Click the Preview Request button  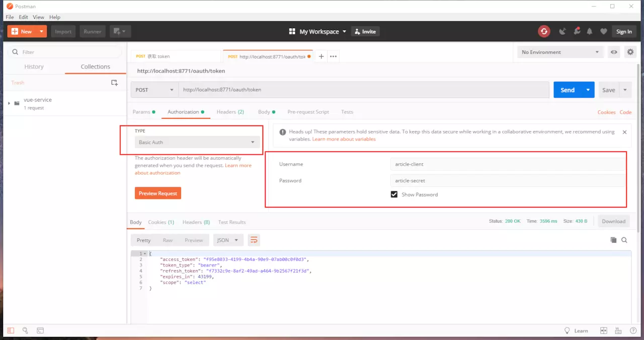158,193
